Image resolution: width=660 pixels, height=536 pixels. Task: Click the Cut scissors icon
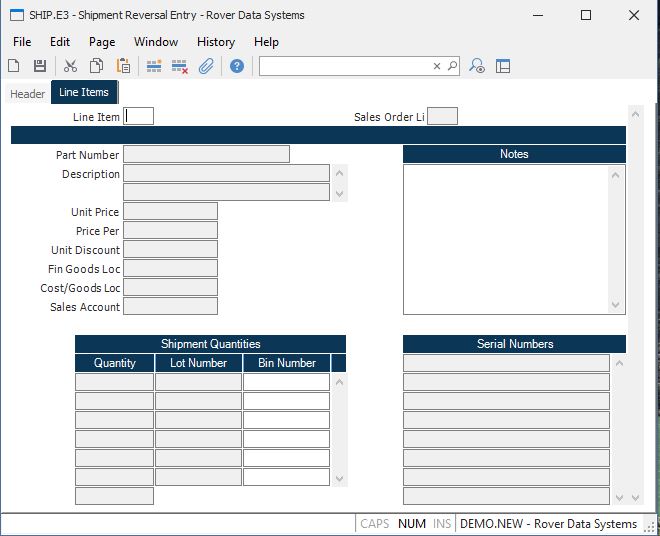point(70,66)
